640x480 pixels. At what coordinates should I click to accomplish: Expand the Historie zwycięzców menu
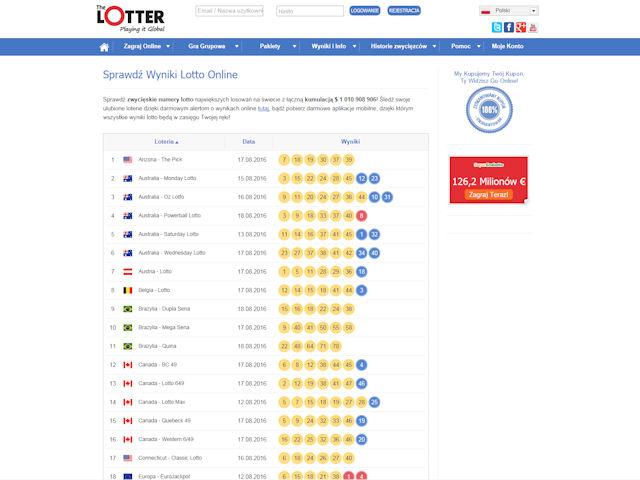[403, 47]
